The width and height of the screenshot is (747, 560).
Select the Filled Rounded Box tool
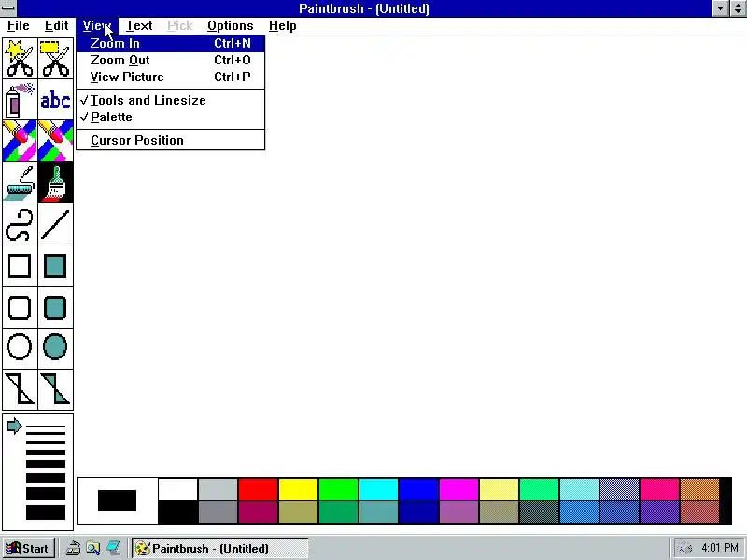(x=56, y=307)
